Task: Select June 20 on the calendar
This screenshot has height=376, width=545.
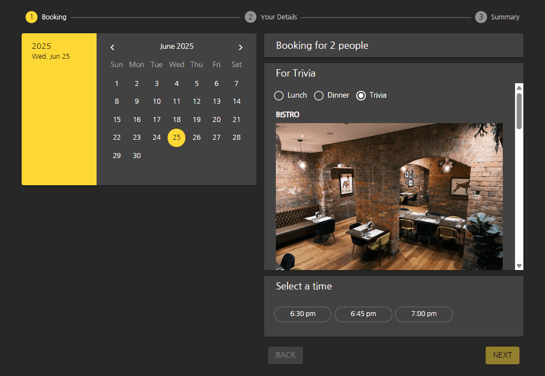Action: pos(217,120)
